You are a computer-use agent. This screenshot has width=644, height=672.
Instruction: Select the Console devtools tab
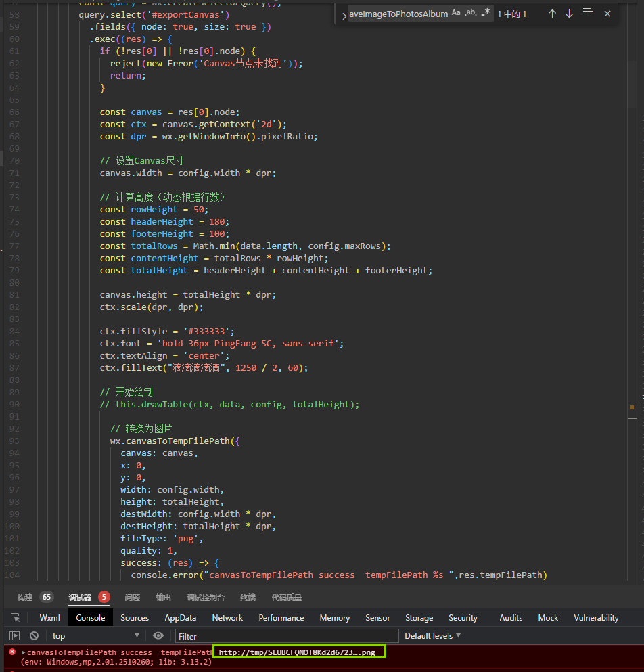pos(91,618)
